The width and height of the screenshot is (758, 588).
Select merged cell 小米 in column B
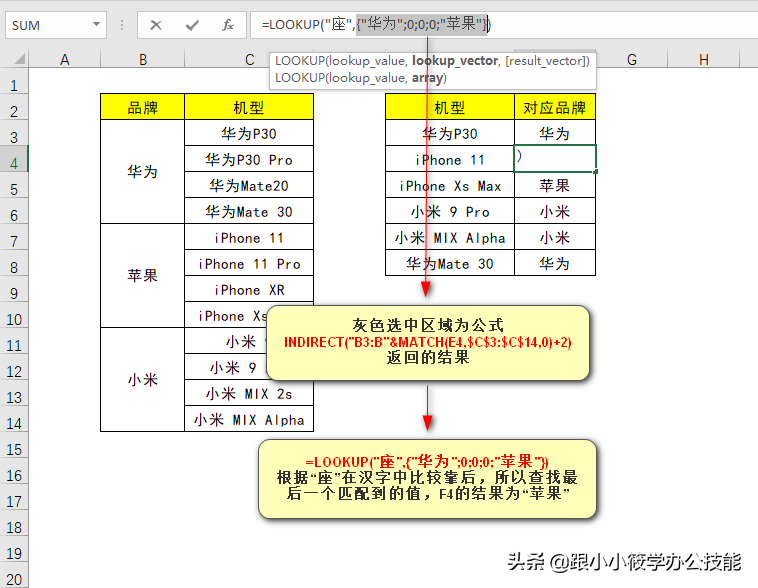coord(143,380)
